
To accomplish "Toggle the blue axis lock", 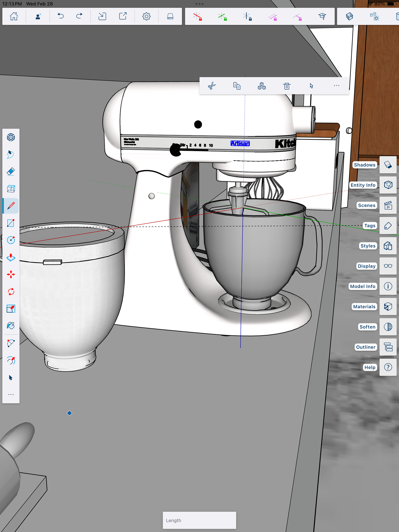I will [x=247, y=17].
